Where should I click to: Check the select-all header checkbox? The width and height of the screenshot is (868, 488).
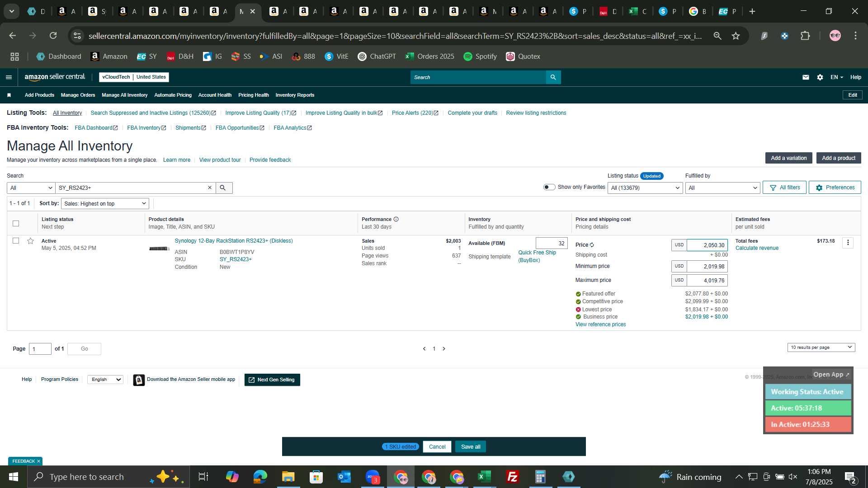click(x=16, y=223)
